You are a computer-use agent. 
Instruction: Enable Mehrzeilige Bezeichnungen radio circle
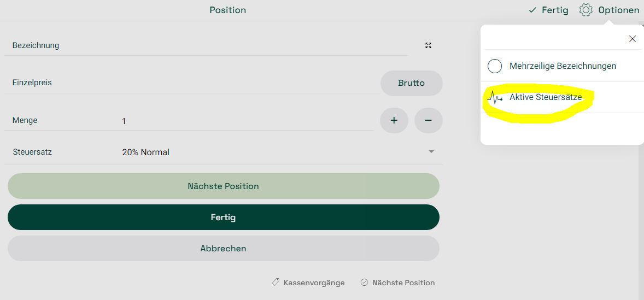click(495, 66)
